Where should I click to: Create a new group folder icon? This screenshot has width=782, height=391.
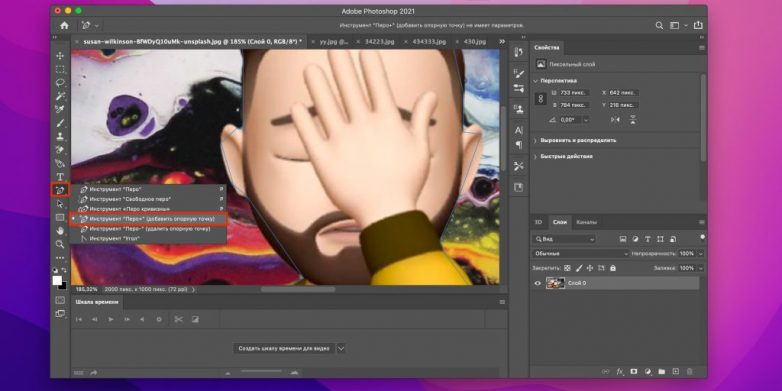[x=661, y=372]
